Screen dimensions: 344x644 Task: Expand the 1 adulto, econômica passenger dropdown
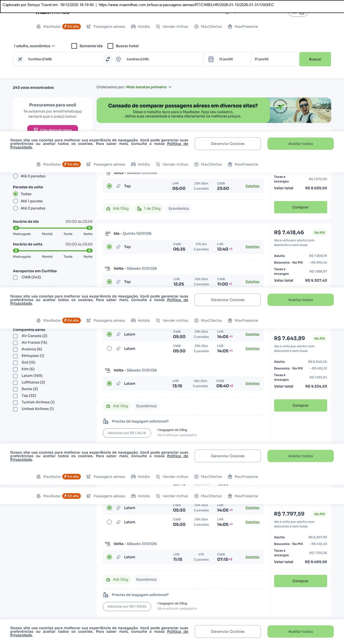pyautogui.click(x=34, y=46)
